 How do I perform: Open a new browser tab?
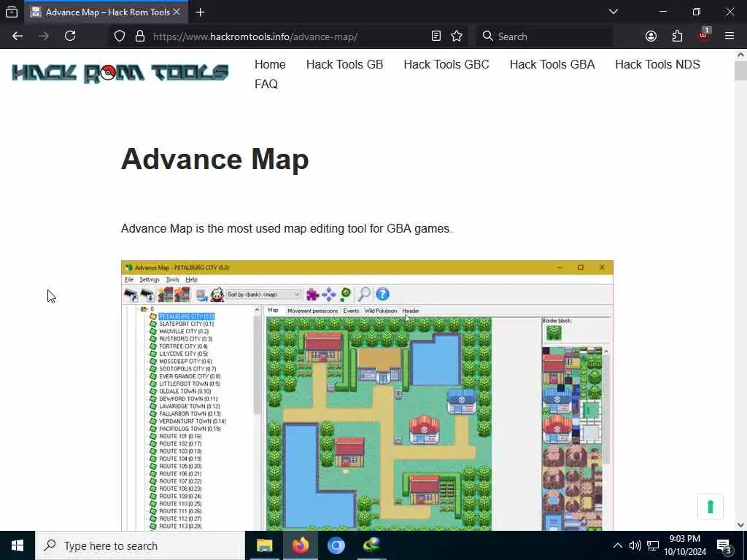[200, 12]
